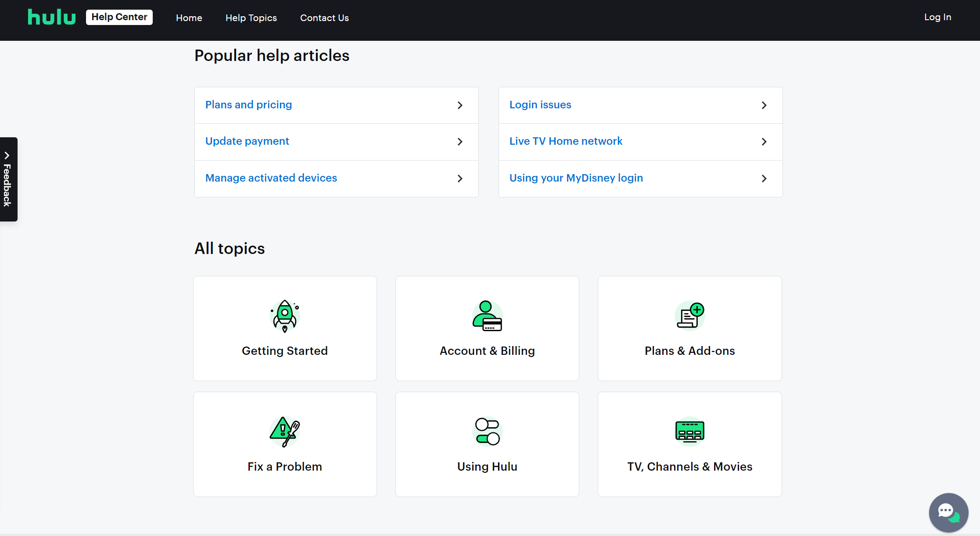Viewport: 980px width, 536px height.
Task: Click the Getting Started rocket icon
Action: (285, 316)
